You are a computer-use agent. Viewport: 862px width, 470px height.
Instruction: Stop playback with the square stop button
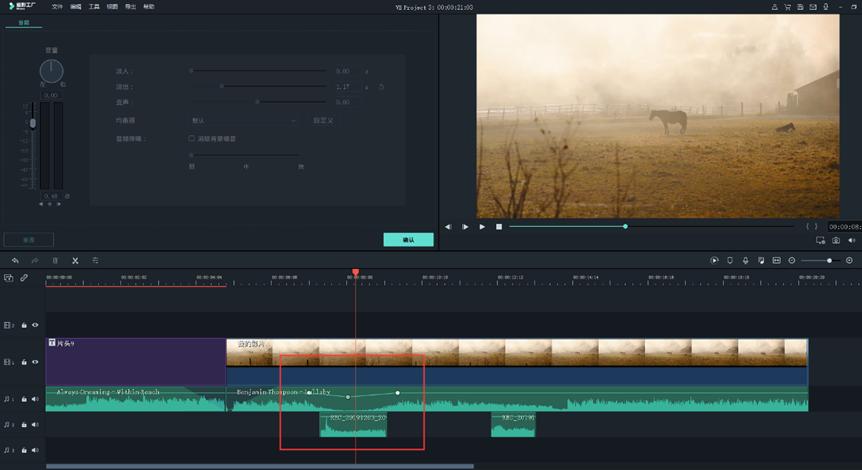pos(499,227)
